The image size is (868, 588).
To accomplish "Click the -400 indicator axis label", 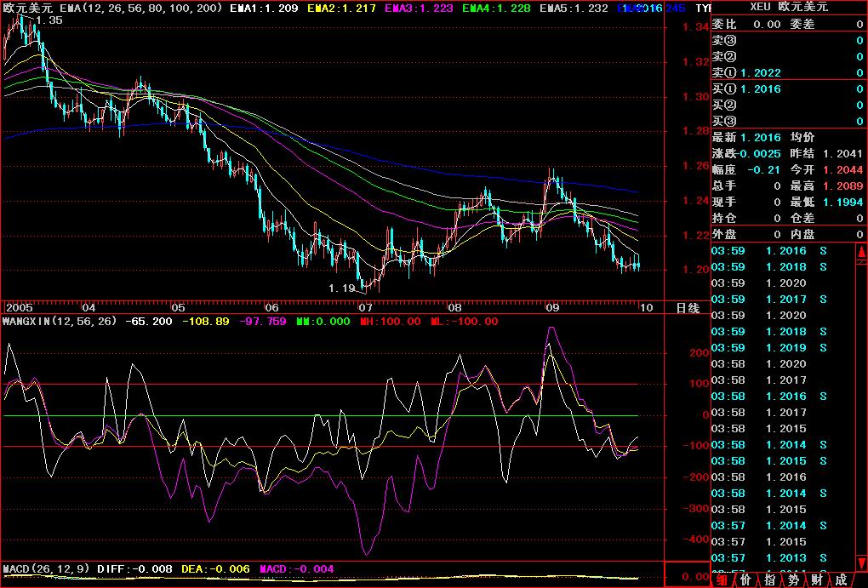I will pyautogui.click(x=694, y=539).
